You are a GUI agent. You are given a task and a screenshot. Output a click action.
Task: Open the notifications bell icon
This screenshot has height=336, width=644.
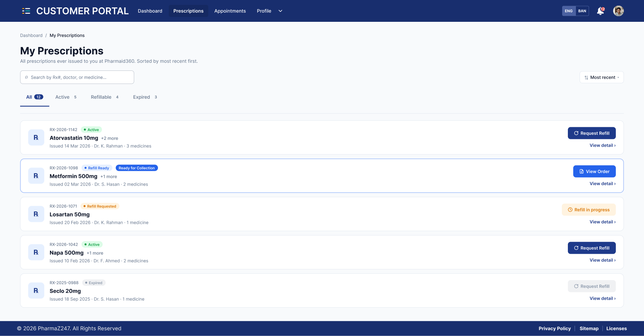coord(600,11)
